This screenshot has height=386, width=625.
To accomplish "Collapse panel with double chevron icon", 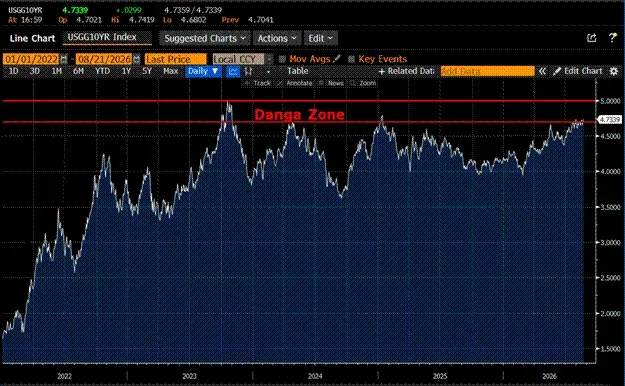I will tap(542, 71).
